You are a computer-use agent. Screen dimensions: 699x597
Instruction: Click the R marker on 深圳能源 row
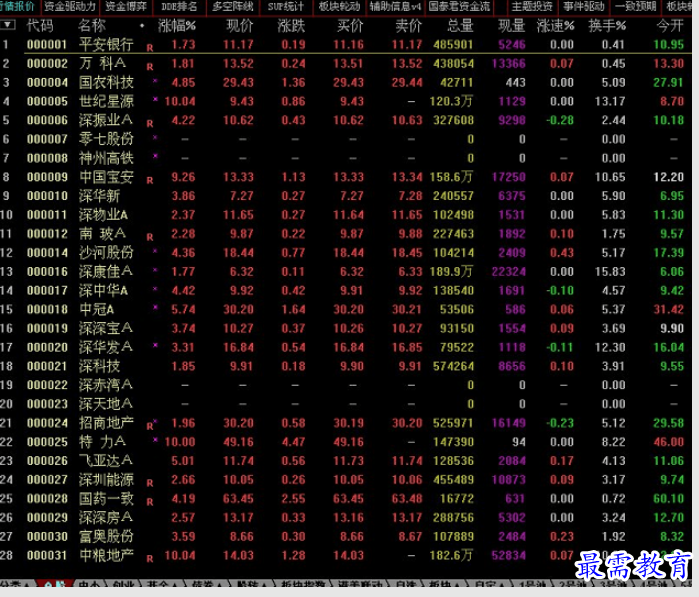click(150, 483)
